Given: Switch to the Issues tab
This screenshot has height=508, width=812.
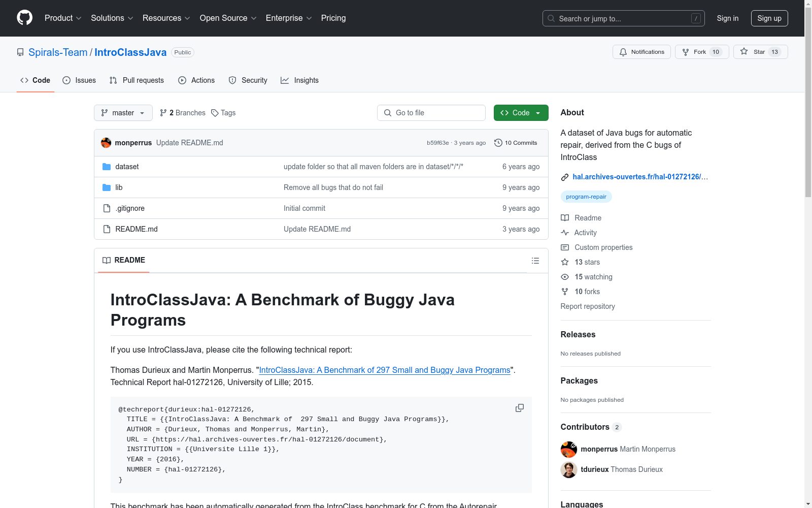Looking at the screenshot, I should [79, 80].
